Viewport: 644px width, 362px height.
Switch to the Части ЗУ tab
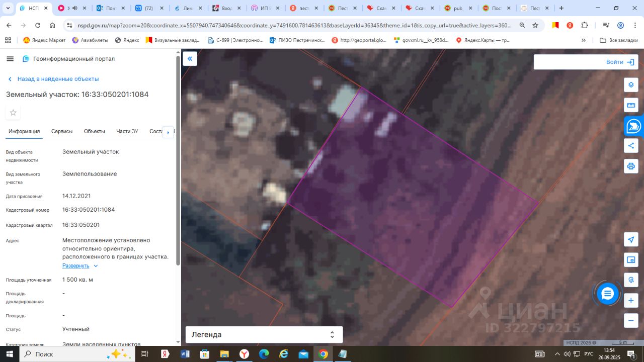(127, 131)
